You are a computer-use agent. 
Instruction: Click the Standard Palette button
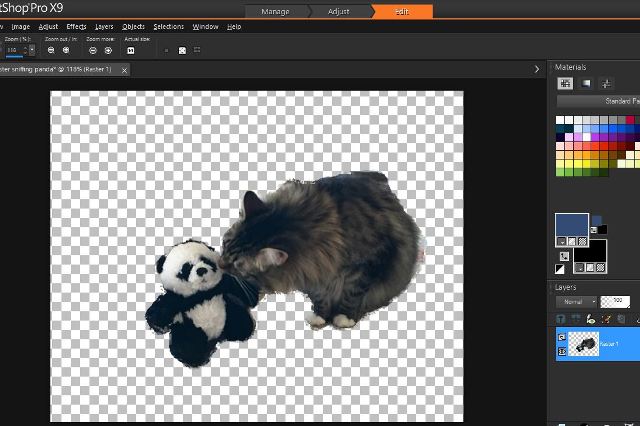click(x=598, y=101)
